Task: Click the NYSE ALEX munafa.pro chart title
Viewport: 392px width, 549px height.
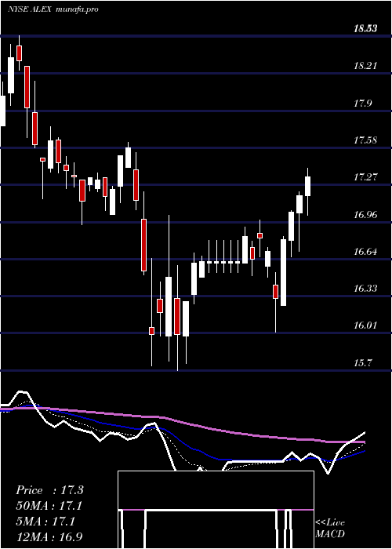Action: tap(53, 9)
